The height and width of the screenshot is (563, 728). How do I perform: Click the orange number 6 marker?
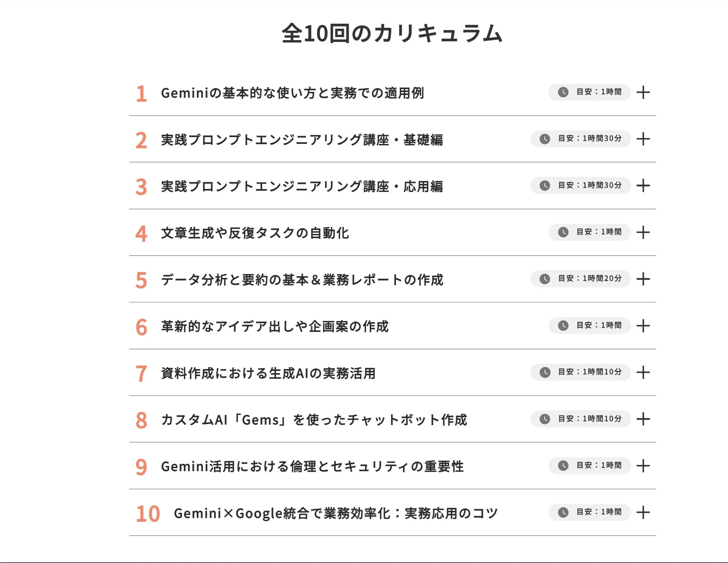point(142,327)
